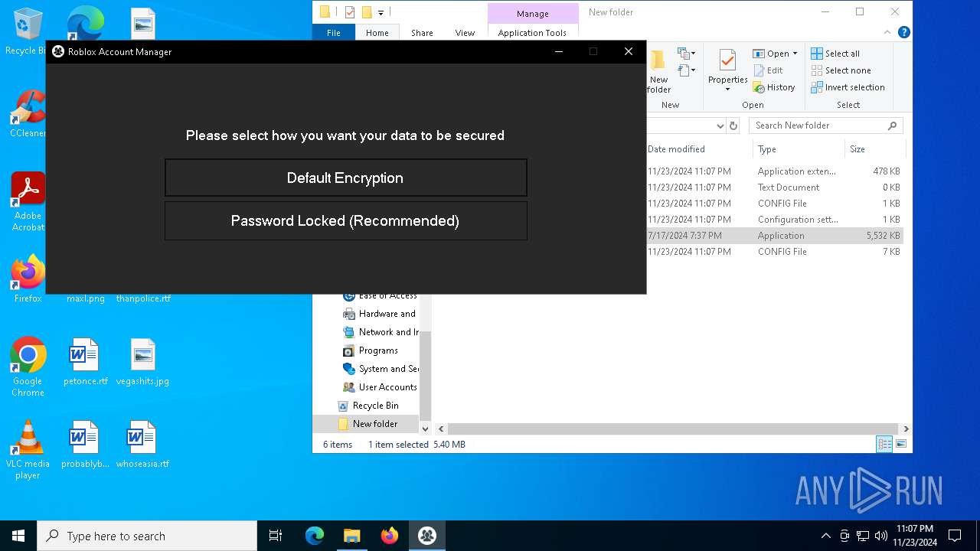Open File Explorer taskbar icon
The width and height of the screenshot is (980, 551).
352,536
